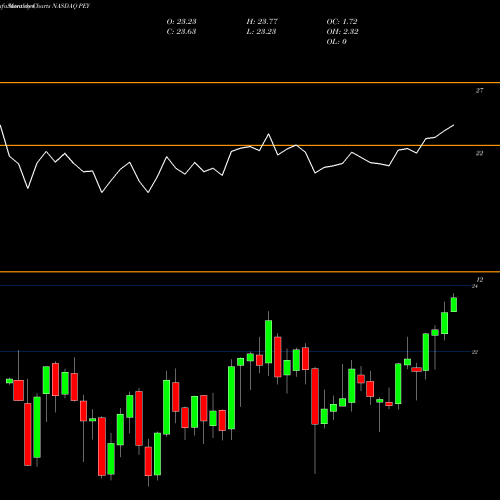Click the 'OC: 1.72' reading

[x=342, y=22]
